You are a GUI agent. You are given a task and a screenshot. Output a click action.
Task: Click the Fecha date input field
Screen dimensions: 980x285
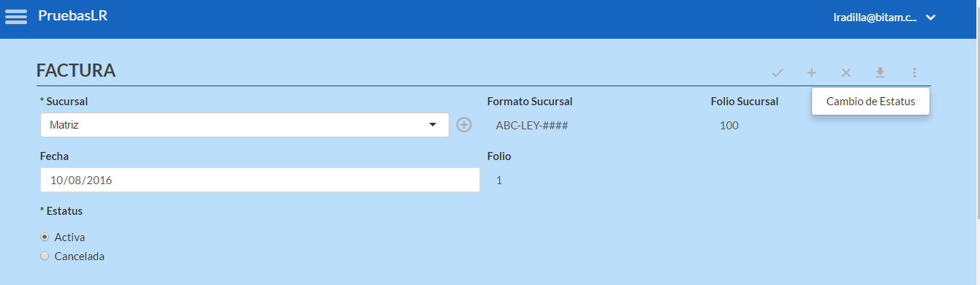coord(260,180)
